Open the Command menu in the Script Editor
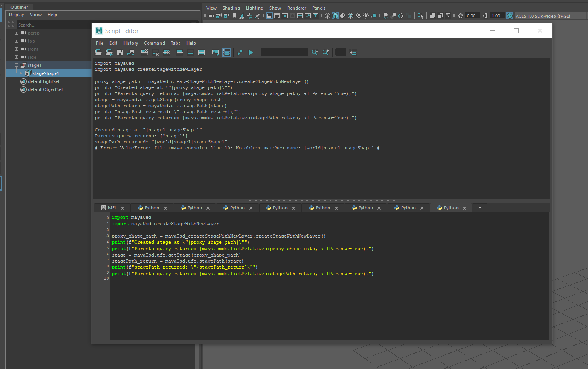Viewport: 588px width, 369px height. tap(154, 43)
